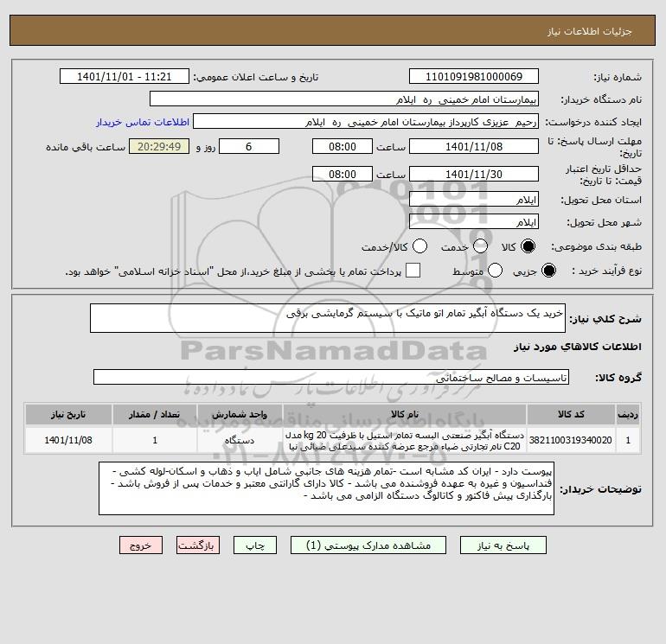Screen dimensions: 666x644
Task: Click the remaining days field showing 6
Action: point(249,146)
